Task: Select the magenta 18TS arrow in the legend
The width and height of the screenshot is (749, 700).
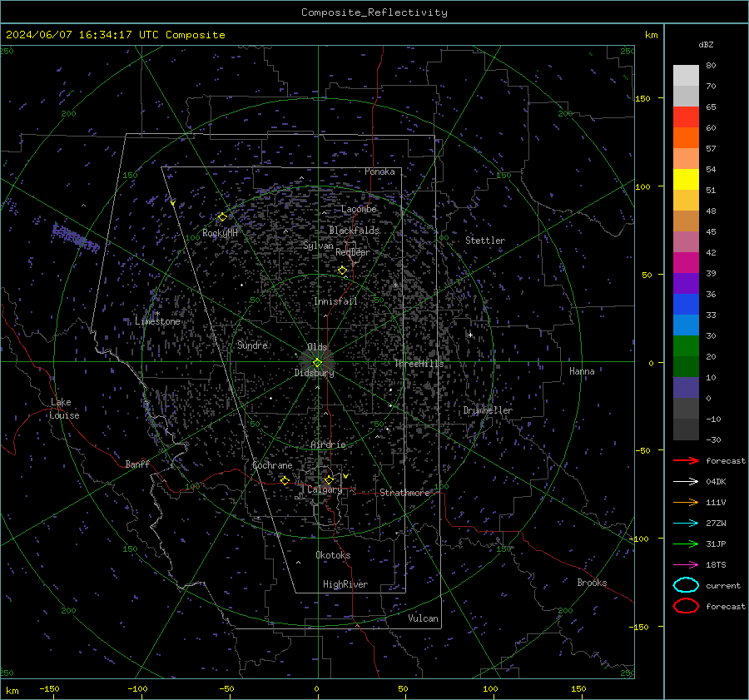Action: click(686, 565)
